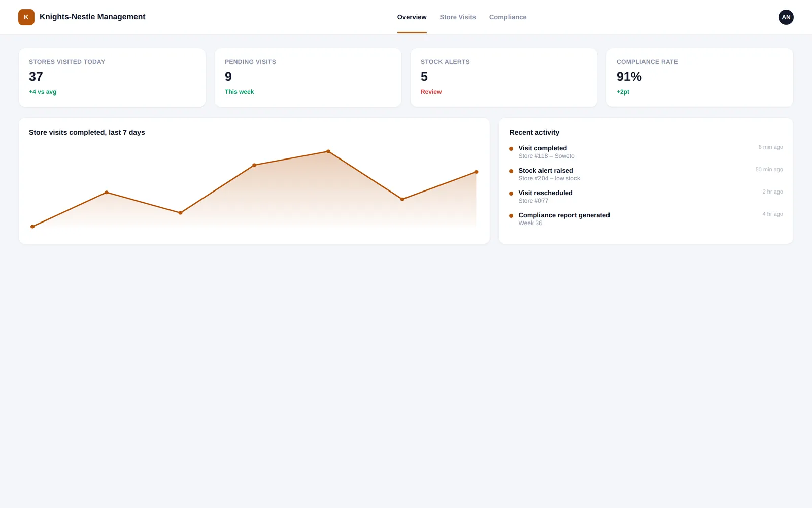Click the '8 min ago' timestamp
812x508 pixels.
point(770,147)
